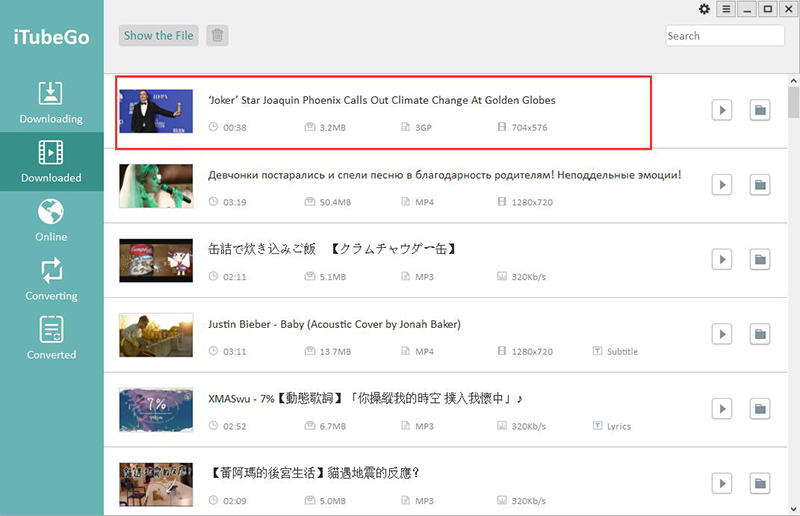Select the 缶詰 chowder thumbnail
This screenshot has height=516, width=800.
156,260
